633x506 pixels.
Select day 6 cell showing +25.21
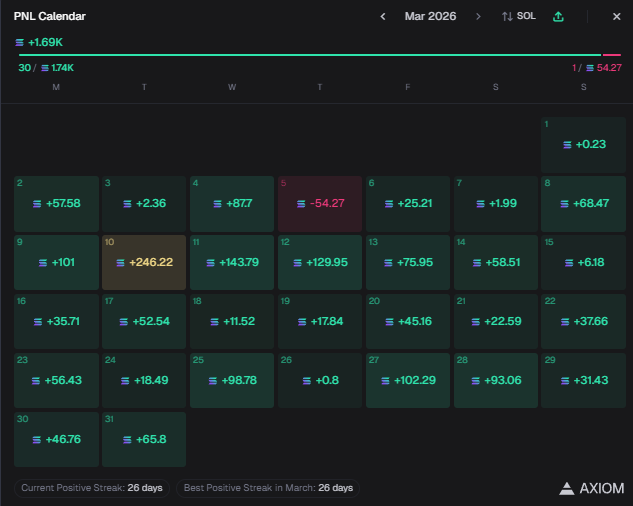coord(408,204)
